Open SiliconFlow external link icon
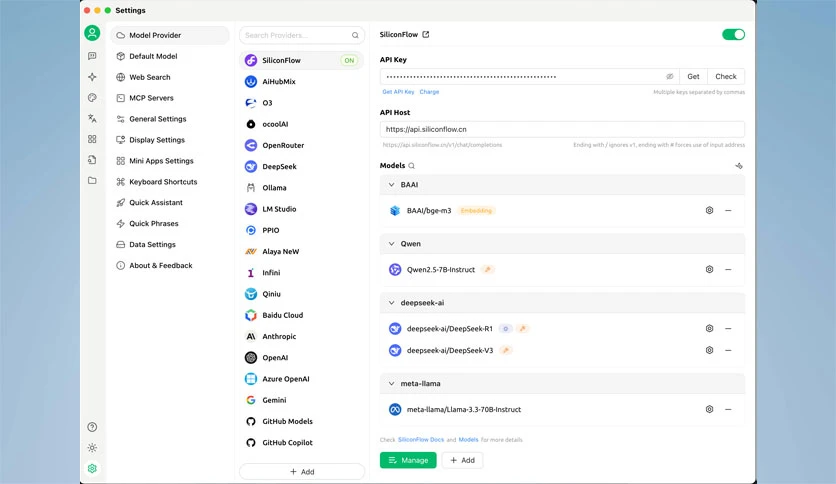The width and height of the screenshot is (836, 484). pyautogui.click(x=425, y=35)
